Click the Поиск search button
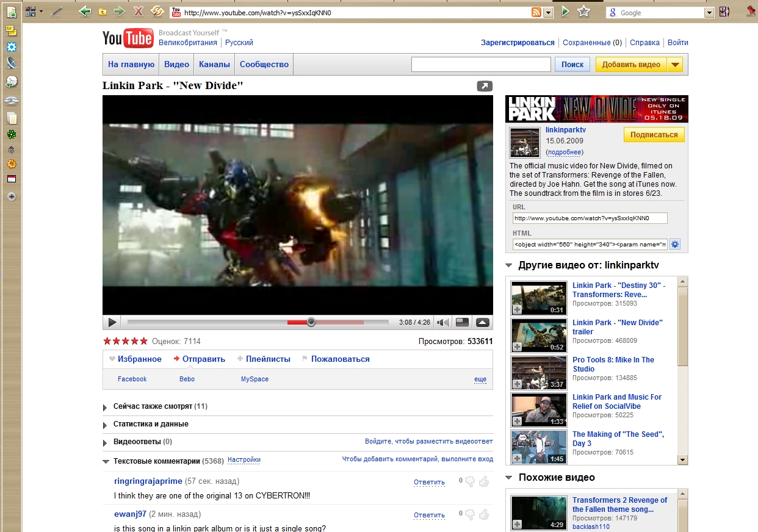 point(572,65)
